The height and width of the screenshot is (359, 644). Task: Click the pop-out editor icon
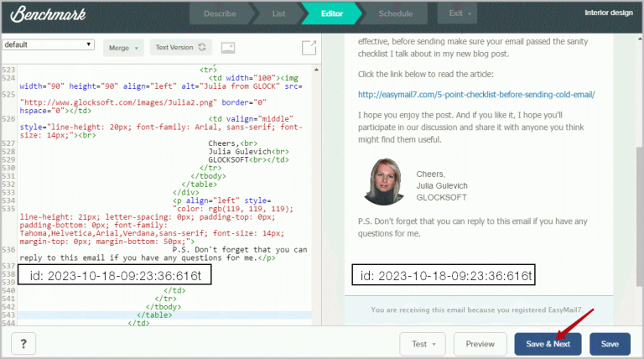pyautogui.click(x=309, y=49)
